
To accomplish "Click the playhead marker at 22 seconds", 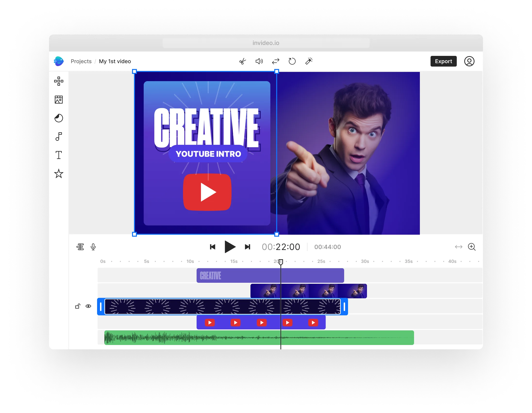I will (281, 262).
